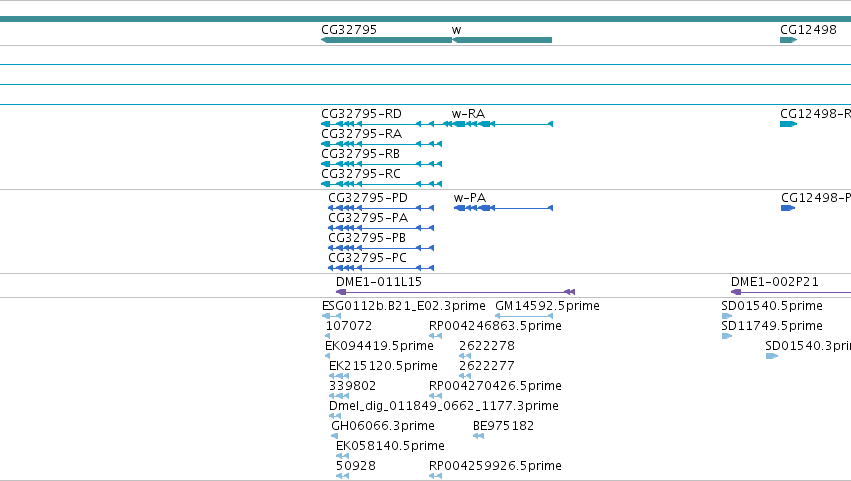Click the DME1-011L15 purple clone line
This screenshot has height=481, width=851.
pos(455,292)
